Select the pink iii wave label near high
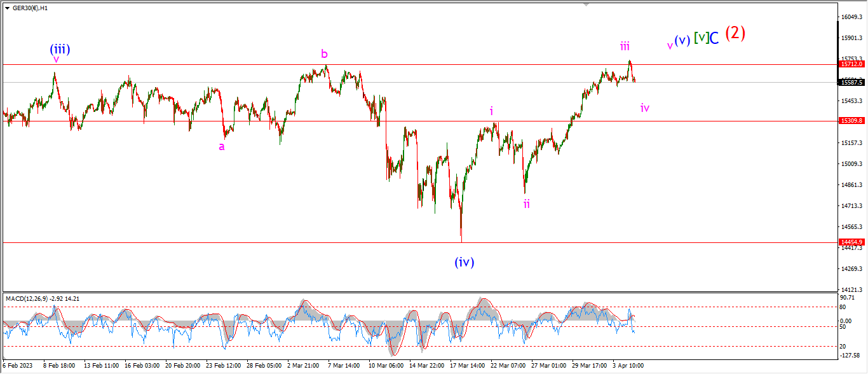Image resolution: width=868 pixels, height=374 pixels. [x=625, y=46]
